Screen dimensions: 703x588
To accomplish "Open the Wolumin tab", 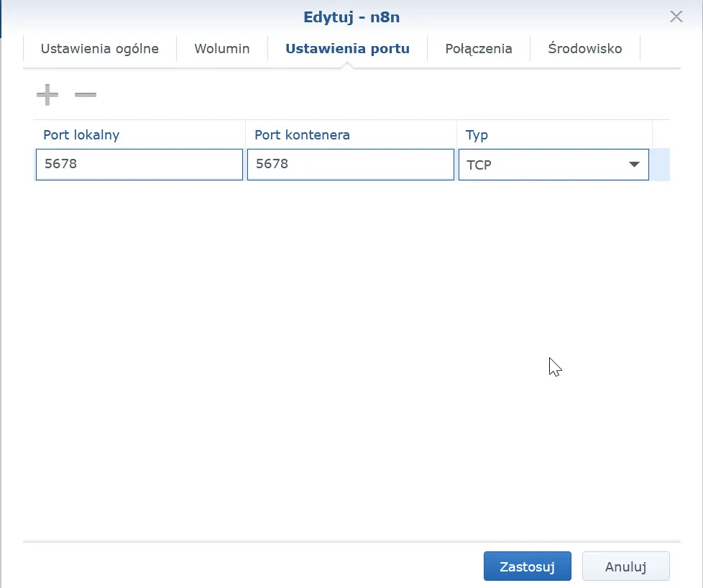I will 222,49.
